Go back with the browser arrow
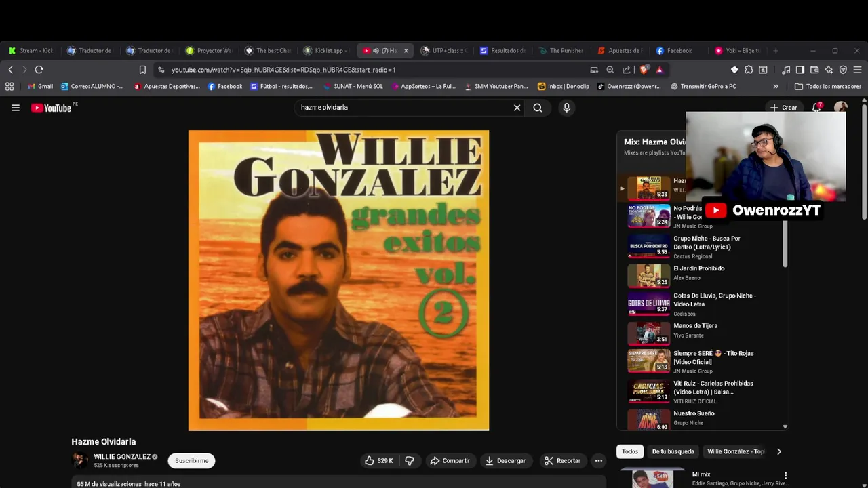Image resolution: width=868 pixels, height=488 pixels. point(10,70)
